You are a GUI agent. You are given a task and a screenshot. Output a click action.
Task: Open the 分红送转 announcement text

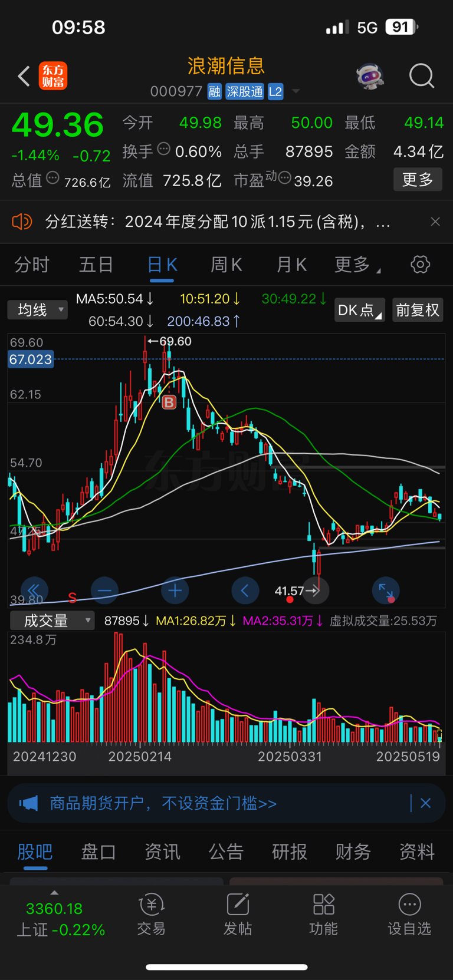click(x=218, y=222)
